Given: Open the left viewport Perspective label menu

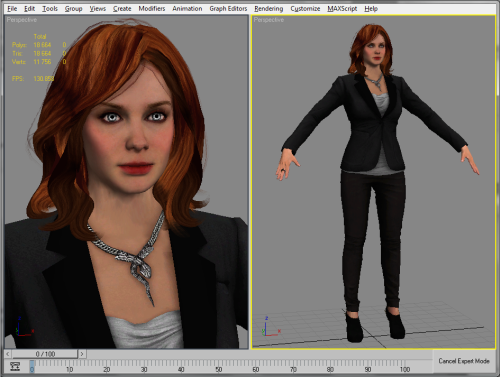Looking at the screenshot, I should coord(22,20).
